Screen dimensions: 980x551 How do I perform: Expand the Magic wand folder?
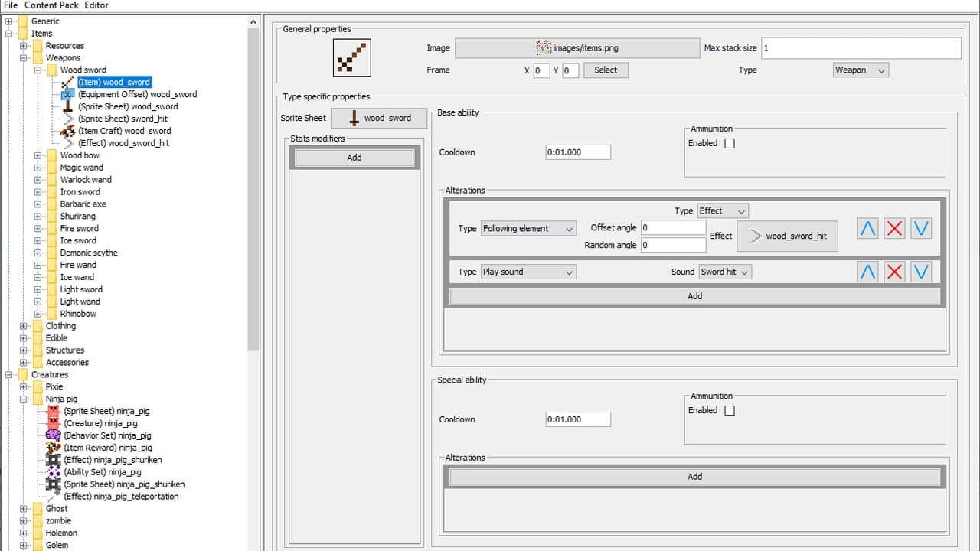pos(38,168)
